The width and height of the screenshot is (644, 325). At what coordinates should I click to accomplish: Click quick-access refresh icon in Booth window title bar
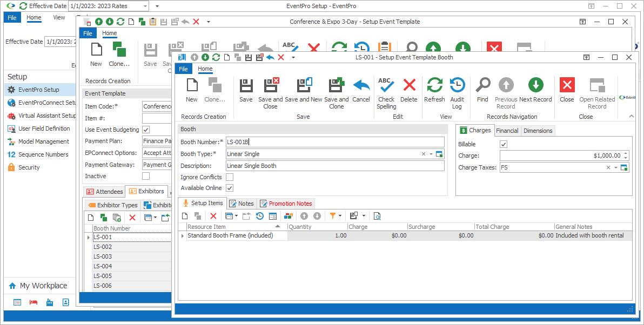coord(216,57)
